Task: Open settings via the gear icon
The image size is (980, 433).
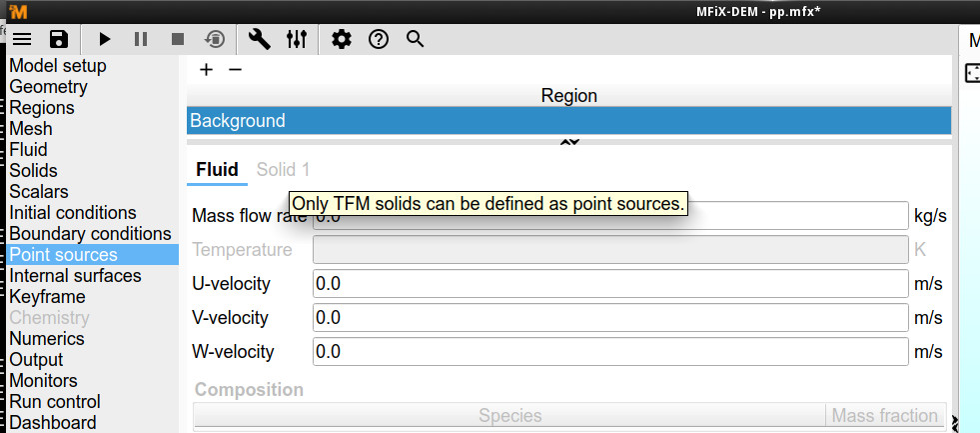Action: pos(342,39)
